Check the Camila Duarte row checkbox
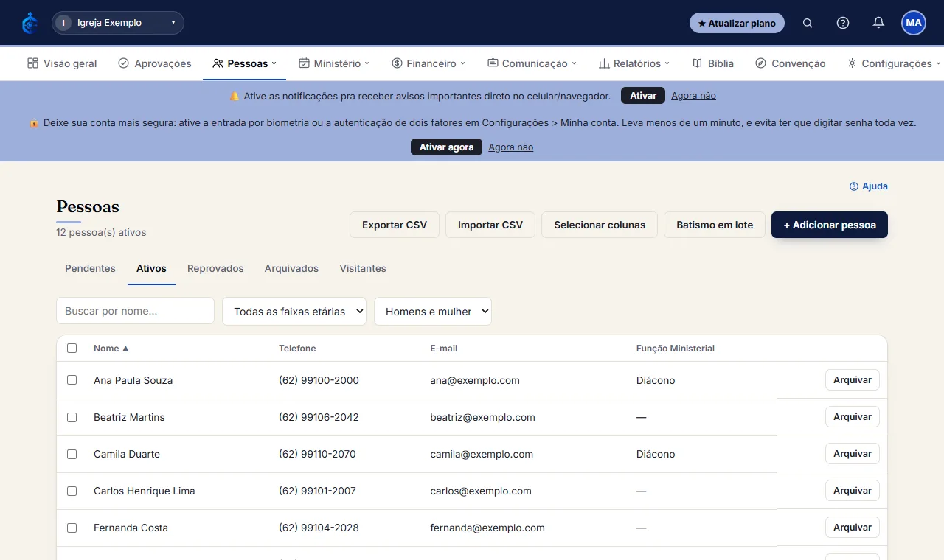 [x=72, y=454]
